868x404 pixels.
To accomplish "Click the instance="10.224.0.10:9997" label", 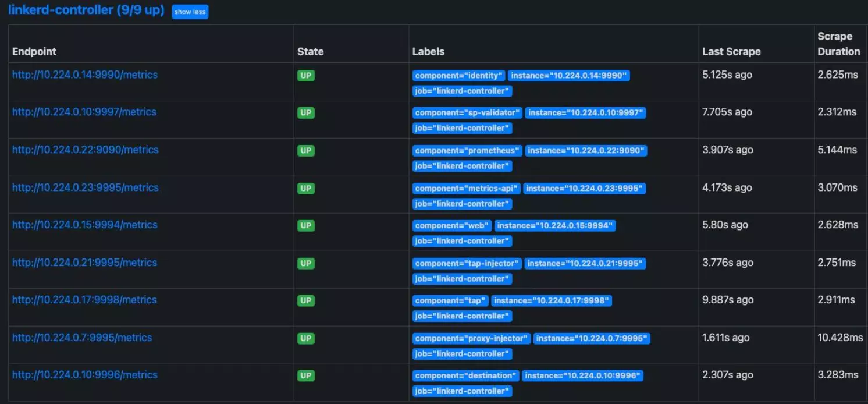I will tap(585, 113).
